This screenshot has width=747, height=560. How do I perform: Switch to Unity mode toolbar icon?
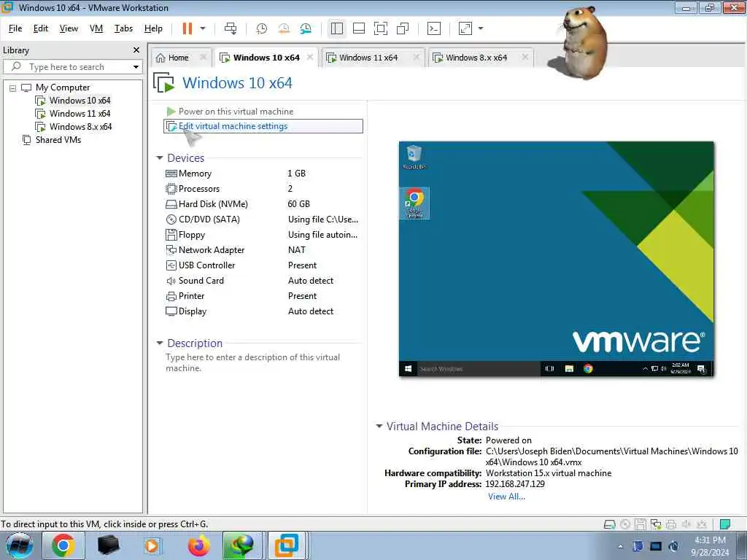(x=403, y=28)
